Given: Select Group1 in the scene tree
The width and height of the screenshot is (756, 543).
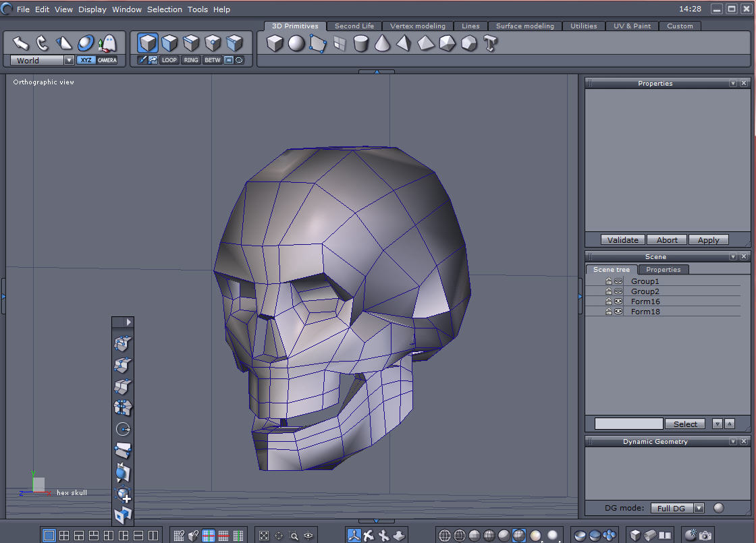Looking at the screenshot, I should pyautogui.click(x=645, y=281).
